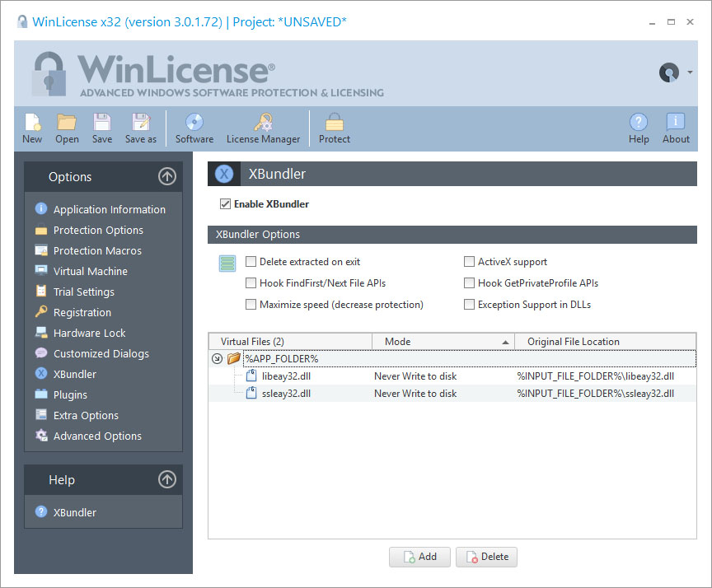Click the Delete button
This screenshot has height=588, width=712.
(486, 557)
